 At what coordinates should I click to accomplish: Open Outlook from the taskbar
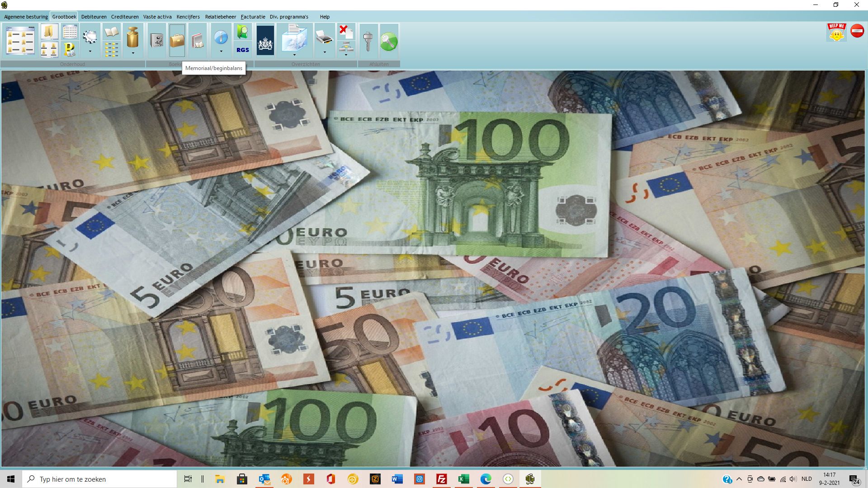(x=264, y=479)
